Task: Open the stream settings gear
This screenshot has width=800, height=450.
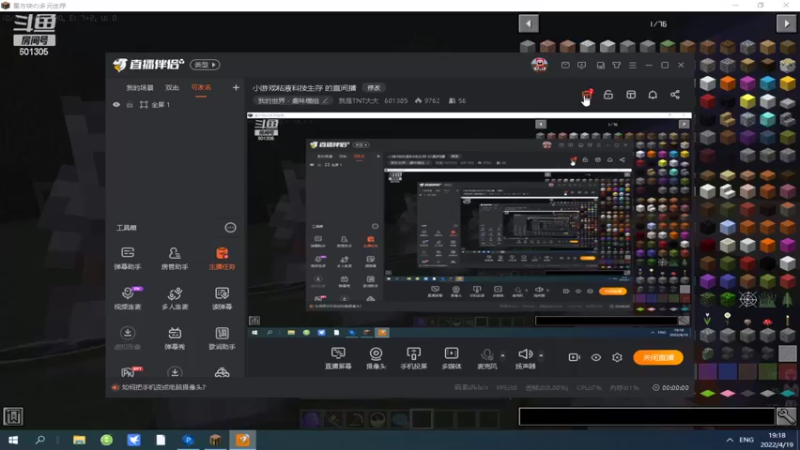Action: 617,357
